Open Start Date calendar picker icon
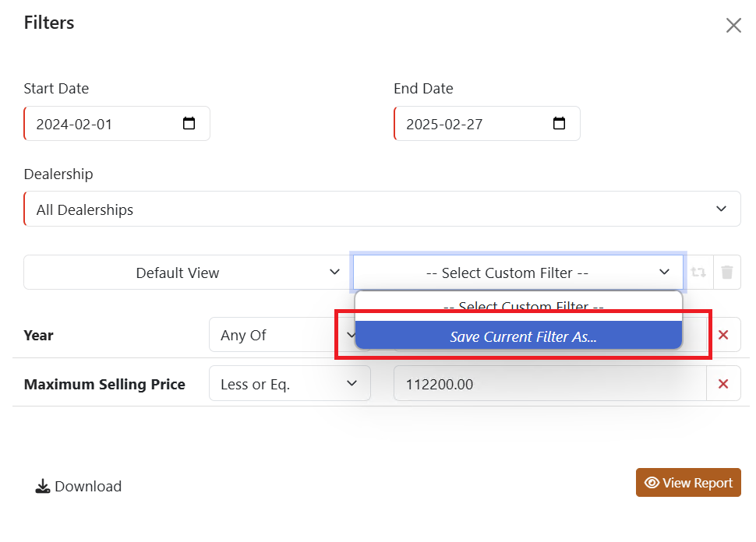756x542 pixels. [x=189, y=124]
